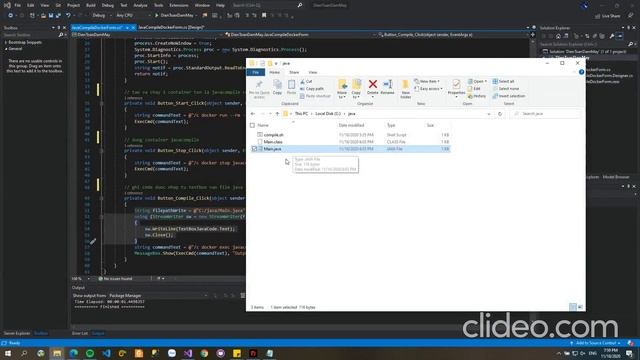Open the Error List tab

80,333
